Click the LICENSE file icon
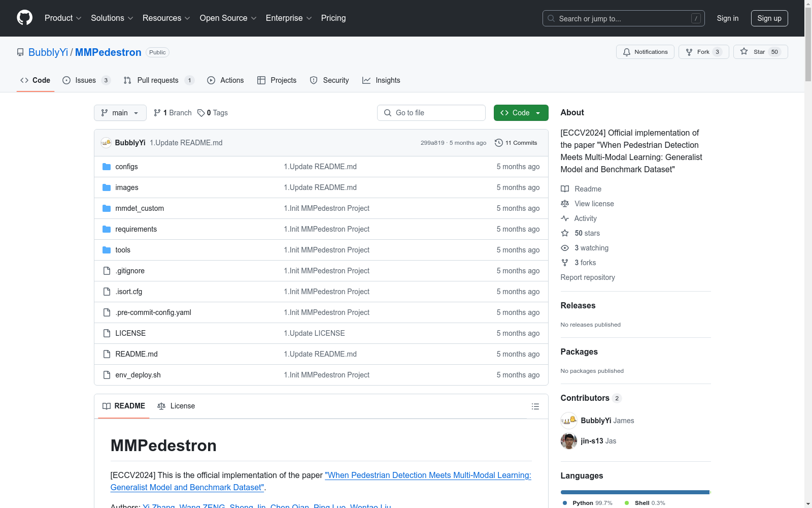 [x=107, y=333]
